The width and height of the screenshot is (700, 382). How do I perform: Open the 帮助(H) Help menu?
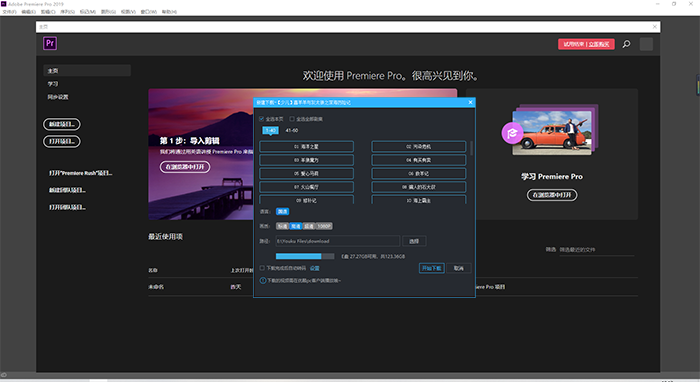point(169,12)
